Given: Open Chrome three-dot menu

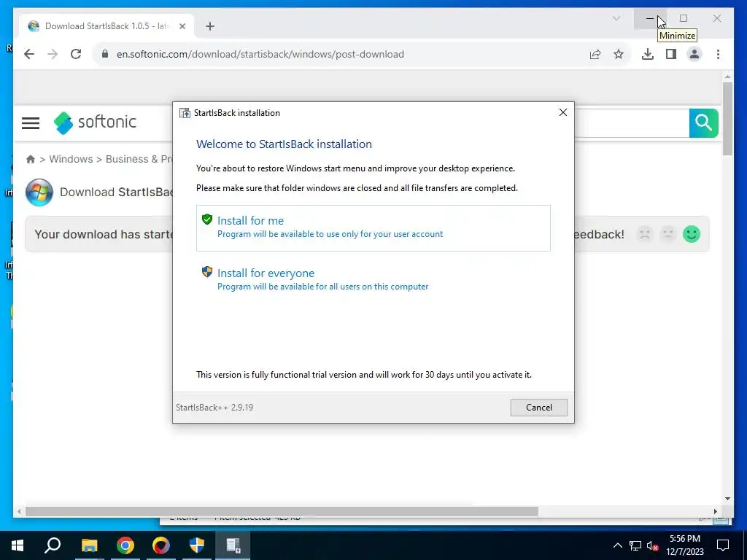Looking at the screenshot, I should pyautogui.click(x=718, y=54).
